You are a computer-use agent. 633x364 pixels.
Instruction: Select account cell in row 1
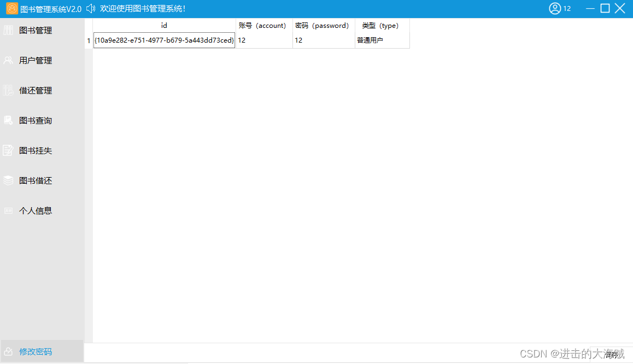coord(264,40)
